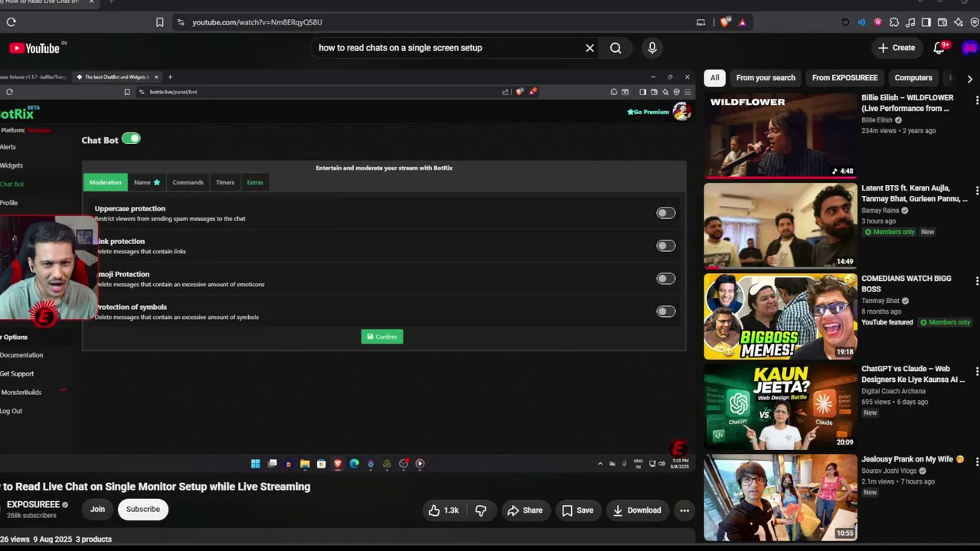Open the Widgets item in BotRix sidebar

click(x=11, y=165)
